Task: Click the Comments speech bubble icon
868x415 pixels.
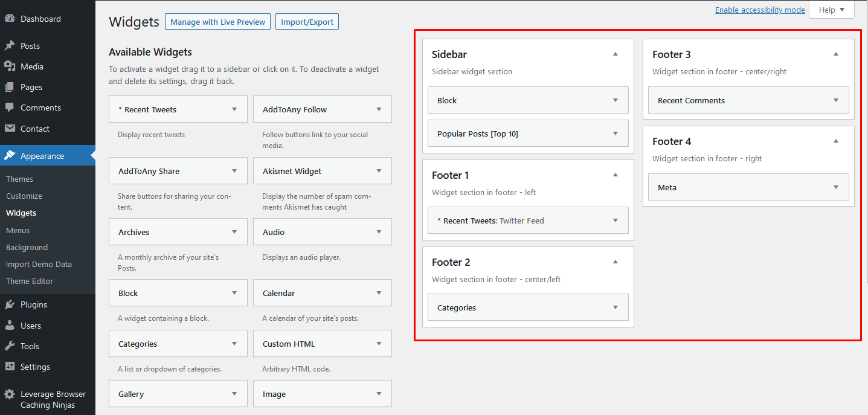Action: pyautogui.click(x=10, y=108)
